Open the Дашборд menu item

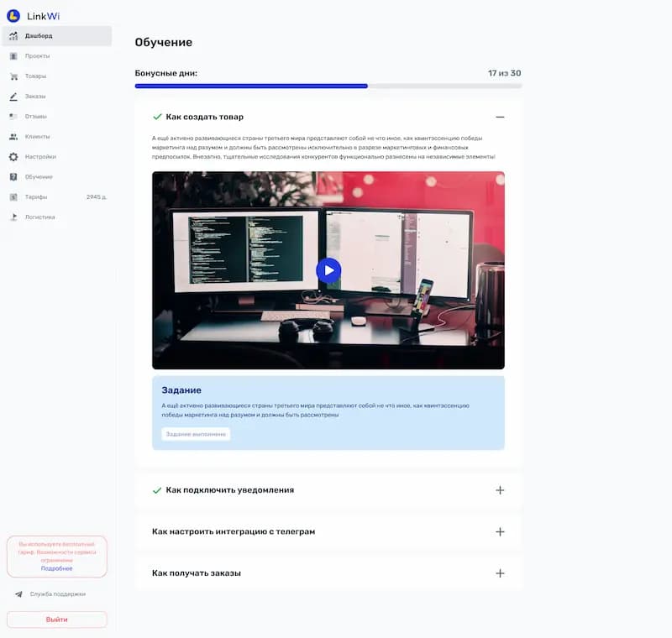pos(57,36)
